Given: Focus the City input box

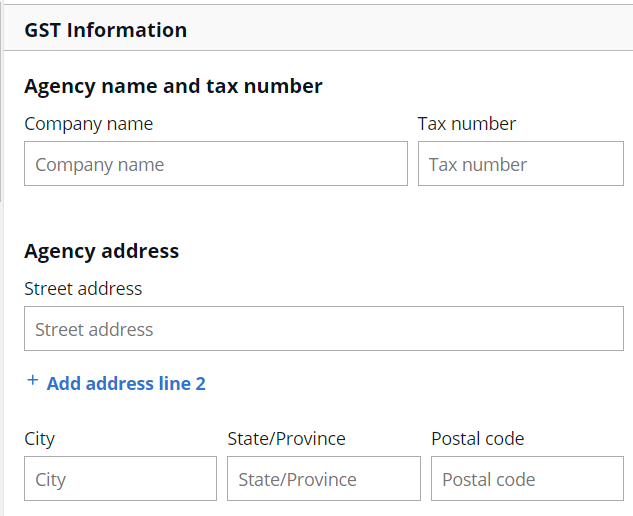Looking at the screenshot, I should (x=120, y=479).
